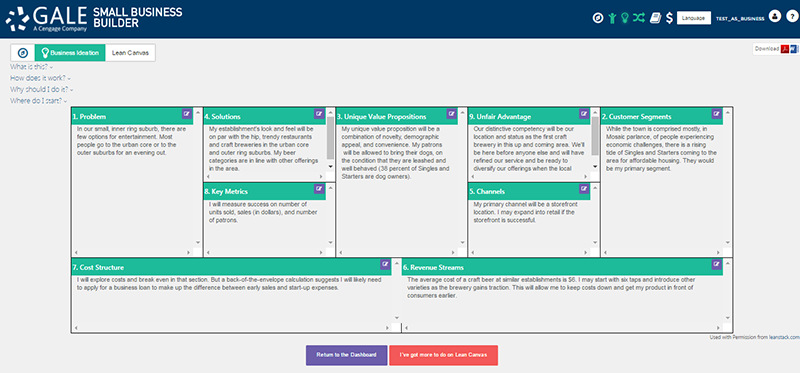Image resolution: width=800 pixels, height=373 pixels.
Task: Click the edit icon on Key Metrics
Action: point(319,189)
